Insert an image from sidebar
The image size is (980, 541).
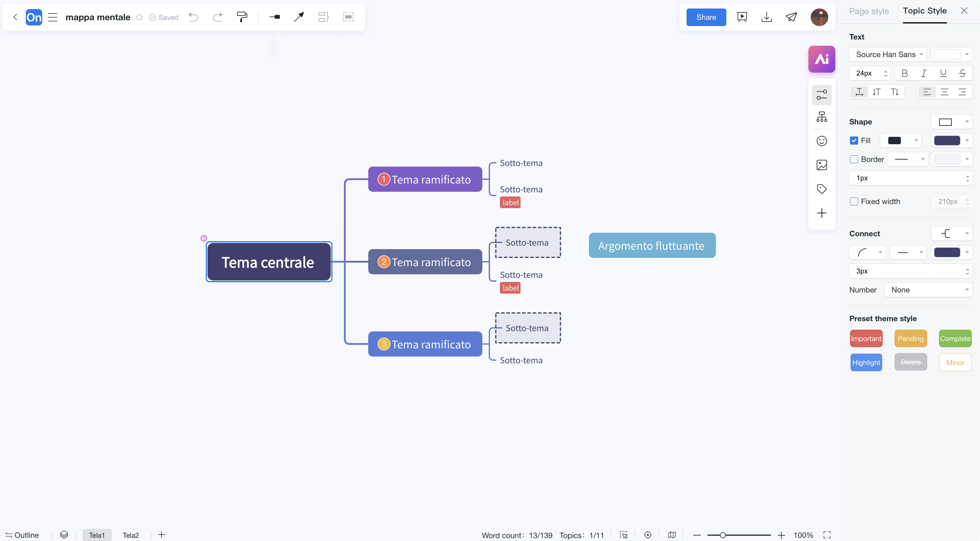coord(822,165)
